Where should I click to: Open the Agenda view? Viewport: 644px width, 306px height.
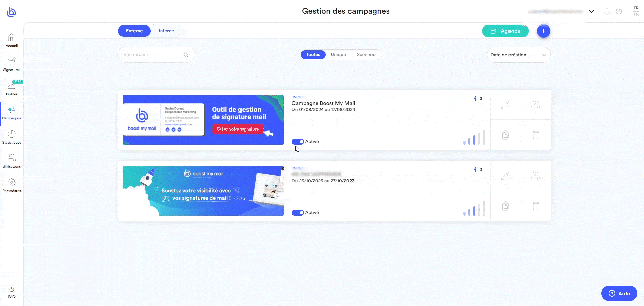coord(505,31)
